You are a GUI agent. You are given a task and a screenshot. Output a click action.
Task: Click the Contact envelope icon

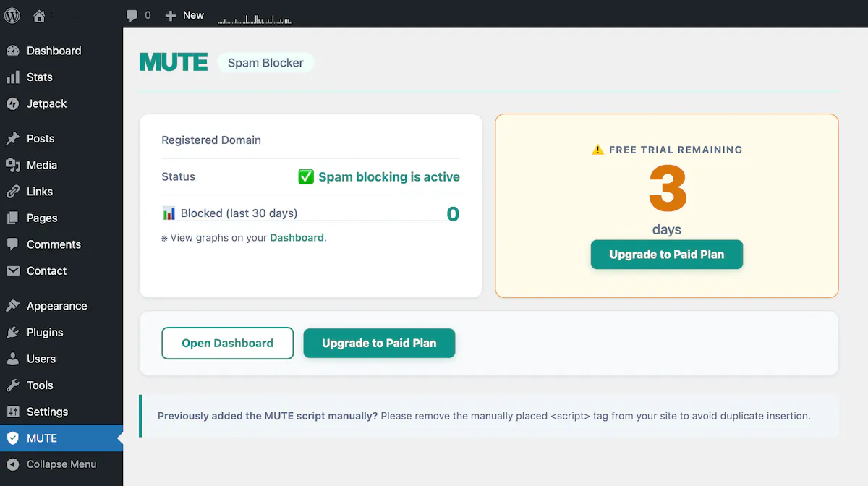pos(13,270)
